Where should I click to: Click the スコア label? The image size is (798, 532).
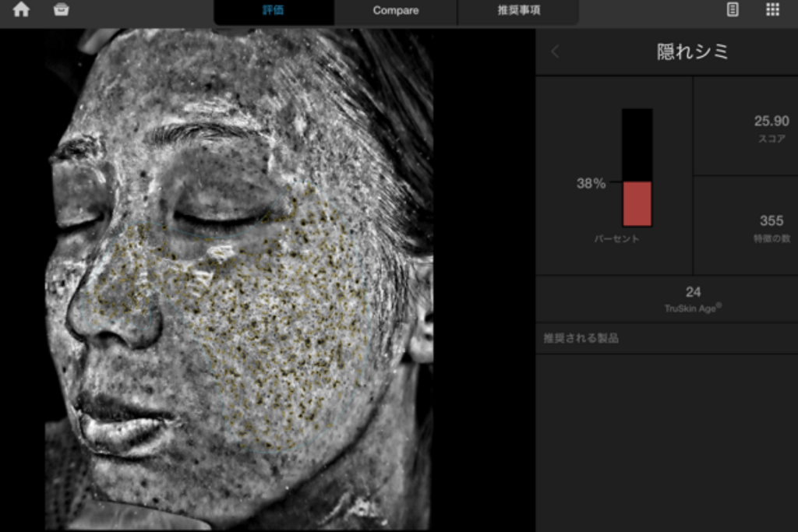pyautogui.click(x=772, y=139)
